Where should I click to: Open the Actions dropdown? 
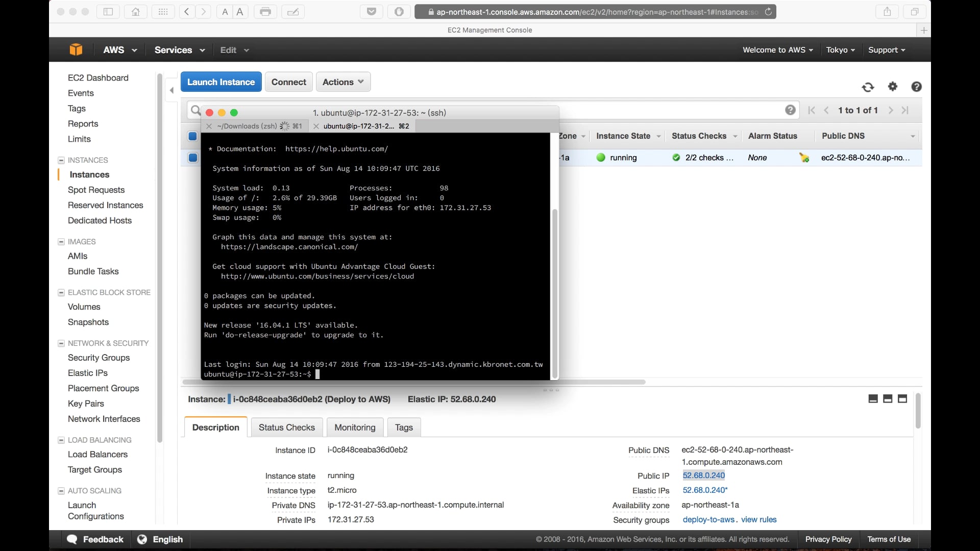pyautogui.click(x=343, y=82)
